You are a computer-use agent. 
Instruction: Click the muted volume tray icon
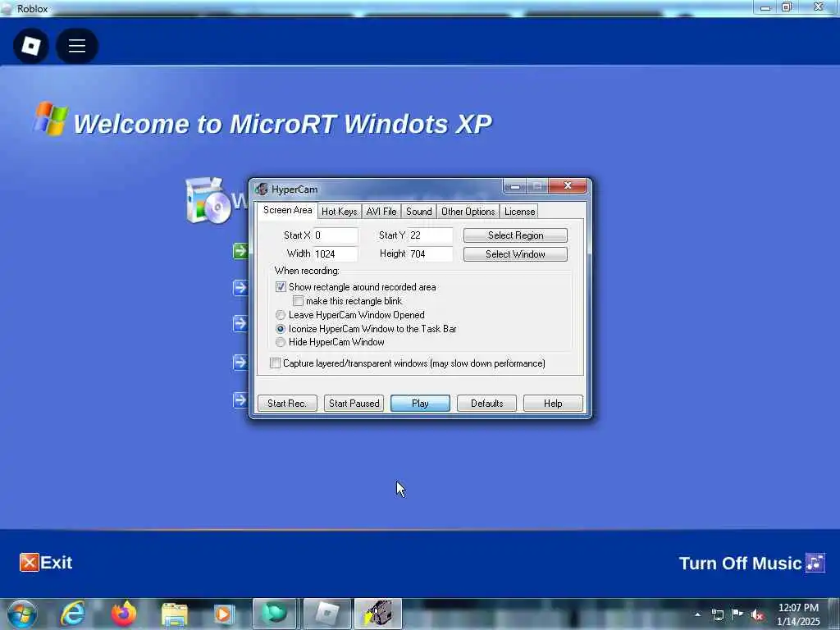tap(757, 615)
